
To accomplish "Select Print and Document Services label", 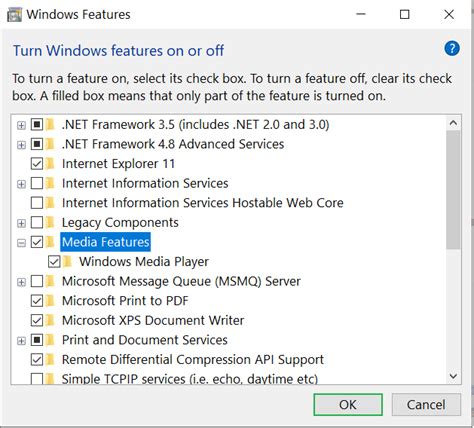I will tap(145, 340).
